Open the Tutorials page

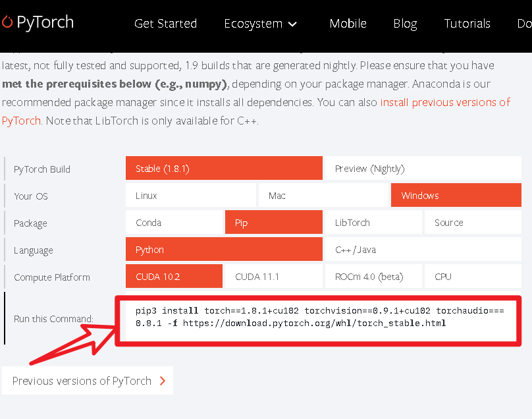[467, 23]
